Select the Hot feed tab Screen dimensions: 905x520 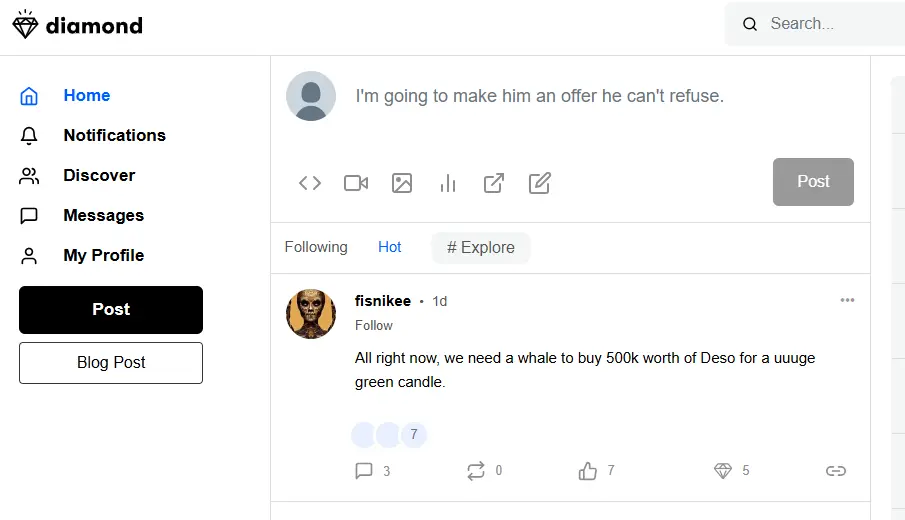point(390,247)
